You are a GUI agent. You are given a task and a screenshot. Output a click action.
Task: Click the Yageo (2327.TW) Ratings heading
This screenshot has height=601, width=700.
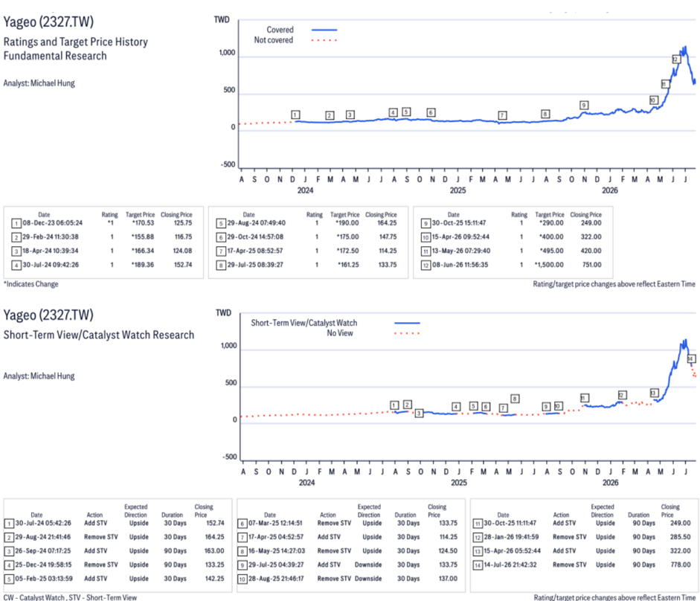click(48, 22)
